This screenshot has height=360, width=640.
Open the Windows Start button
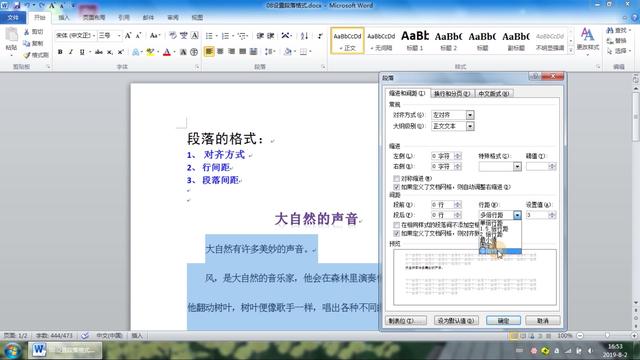coord(12,351)
